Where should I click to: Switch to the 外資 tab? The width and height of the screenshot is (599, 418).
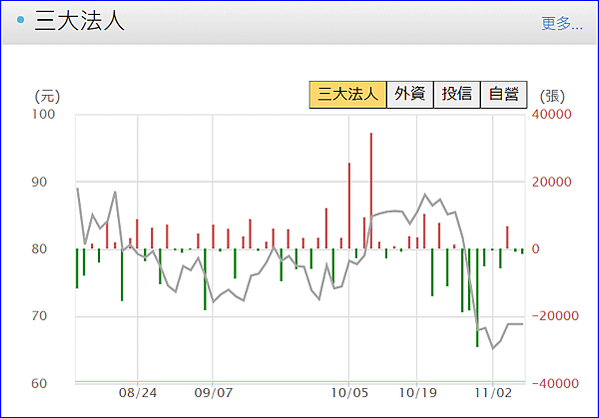click(410, 94)
